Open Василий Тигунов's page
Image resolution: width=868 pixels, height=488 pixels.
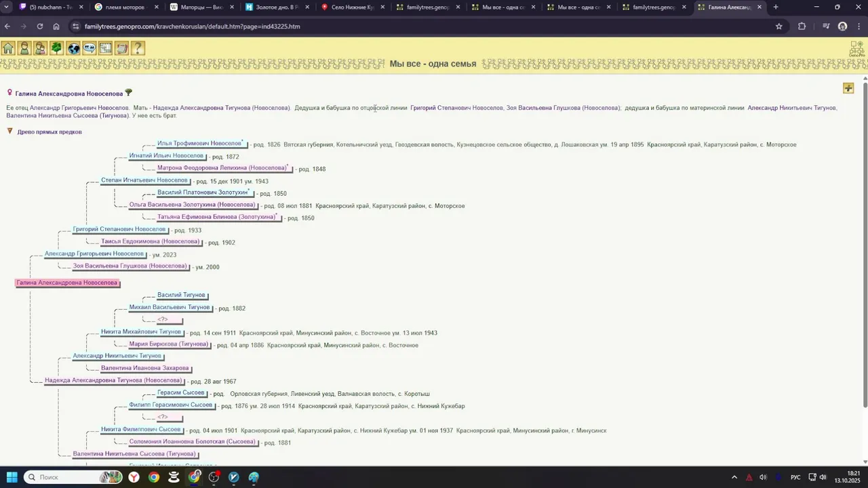pyautogui.click(x=181, y=295)
